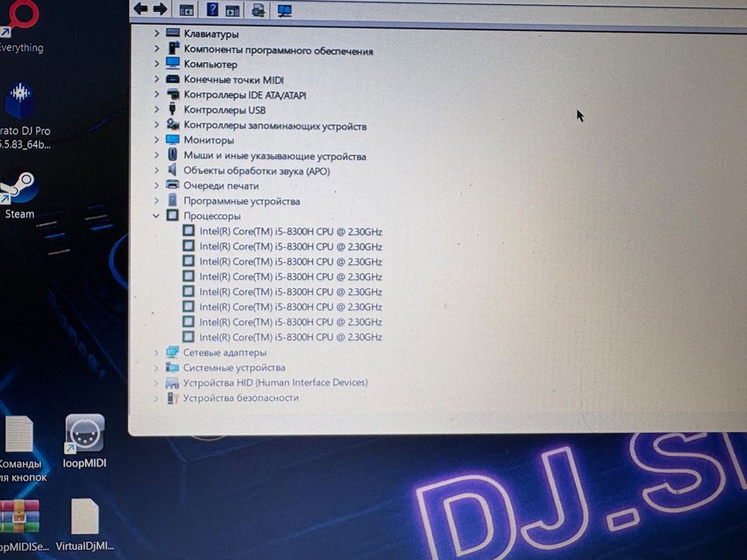Click the network icon beside Сетевые адаптеры

(x=172, y=352)
